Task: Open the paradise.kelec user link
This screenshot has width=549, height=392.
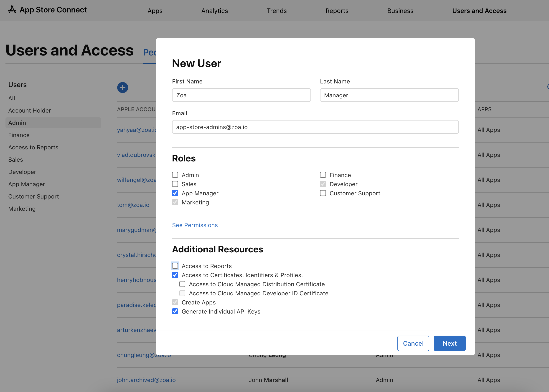Action: [x=137, y=305]
